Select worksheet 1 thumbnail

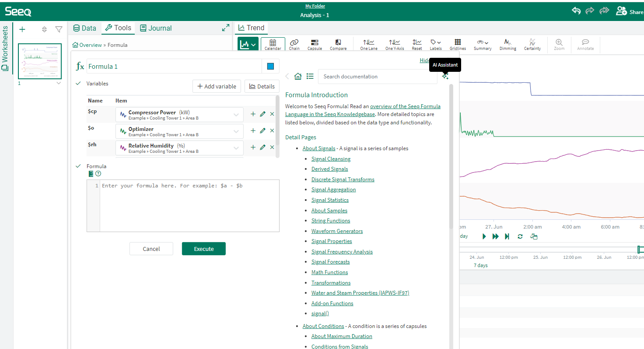(39, 61)
